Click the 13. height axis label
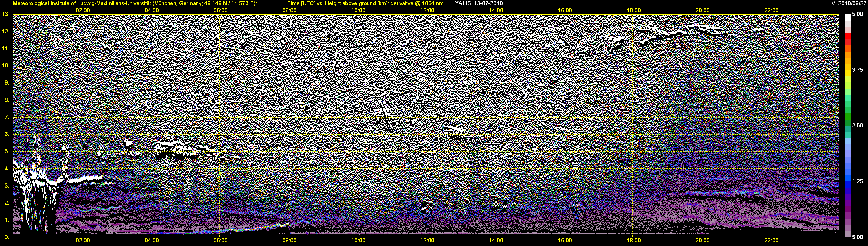The image size is (868, 246). click(x=6, y=14)
